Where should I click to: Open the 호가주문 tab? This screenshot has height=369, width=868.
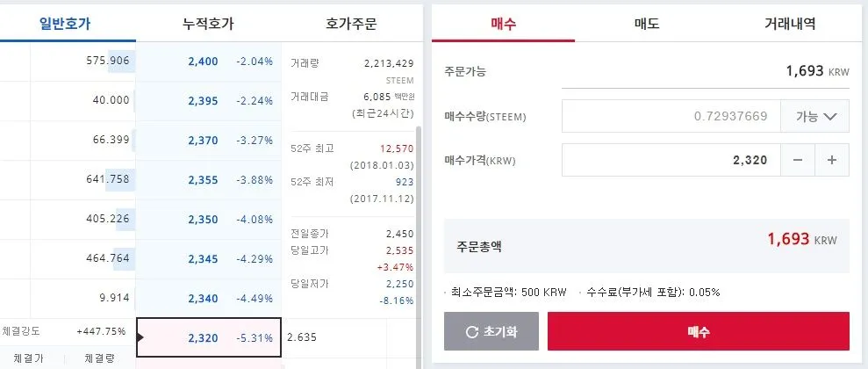[350, 24]
